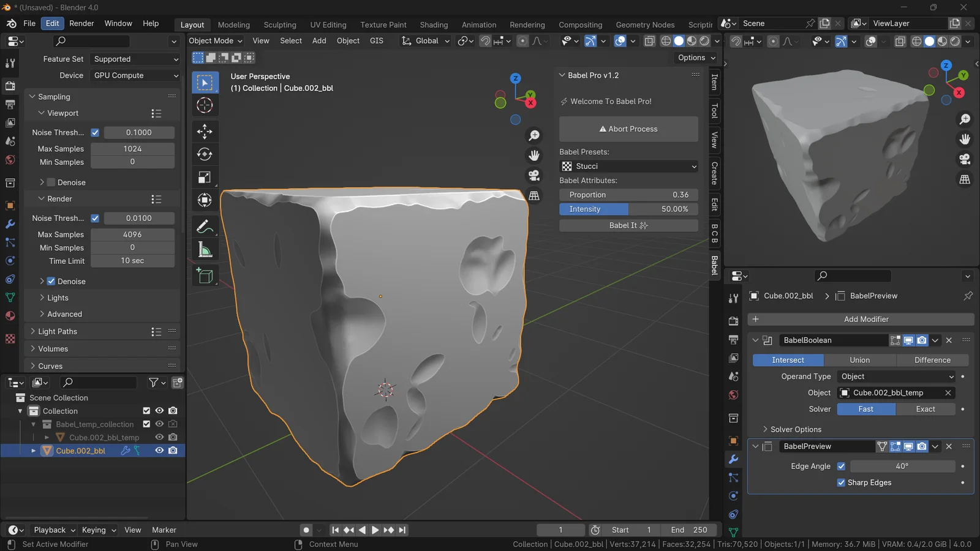This screenshot has height=551, width=980.
Task: Open the Babel Presets Stucci dropdown
Action: 628,167
